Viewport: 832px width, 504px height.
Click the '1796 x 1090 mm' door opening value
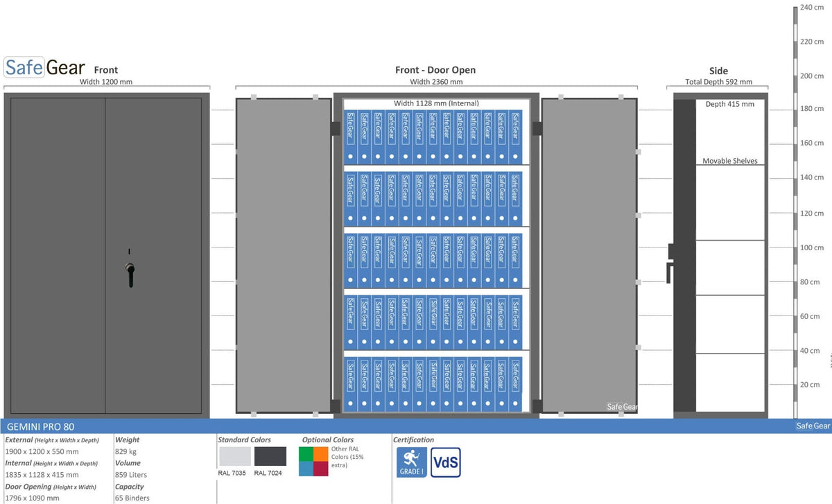coord(32,498)
